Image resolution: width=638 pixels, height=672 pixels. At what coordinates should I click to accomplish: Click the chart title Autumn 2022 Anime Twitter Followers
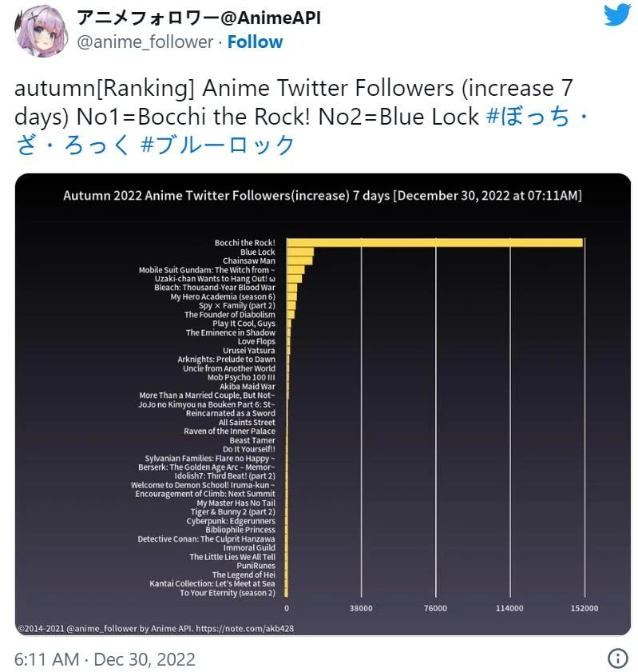tap(323, 195)
